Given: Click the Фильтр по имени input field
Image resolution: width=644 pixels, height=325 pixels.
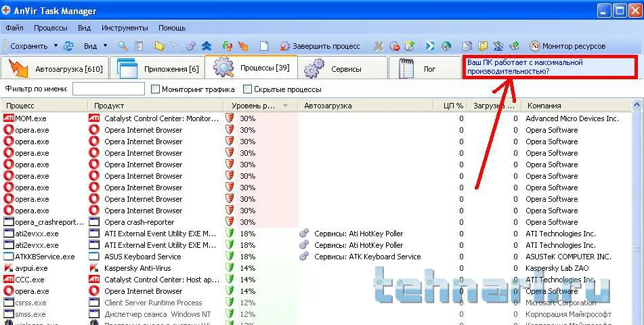Looking at the screenshot, I should 108,89.
